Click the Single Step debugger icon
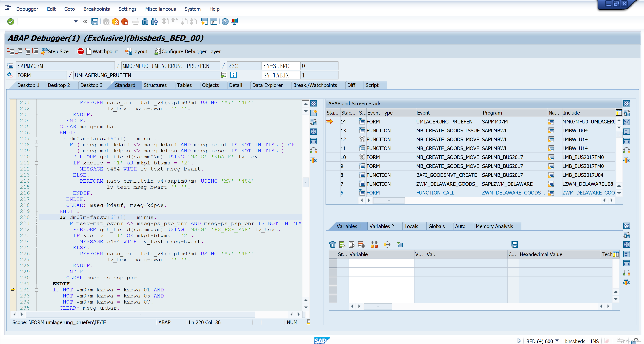The image size is (644, 344). 10,51
